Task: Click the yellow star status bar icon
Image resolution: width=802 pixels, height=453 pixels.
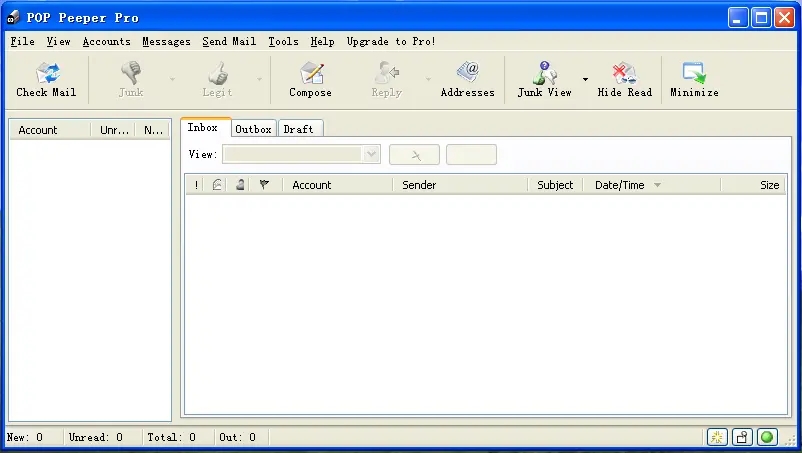Action: point(717,437)
